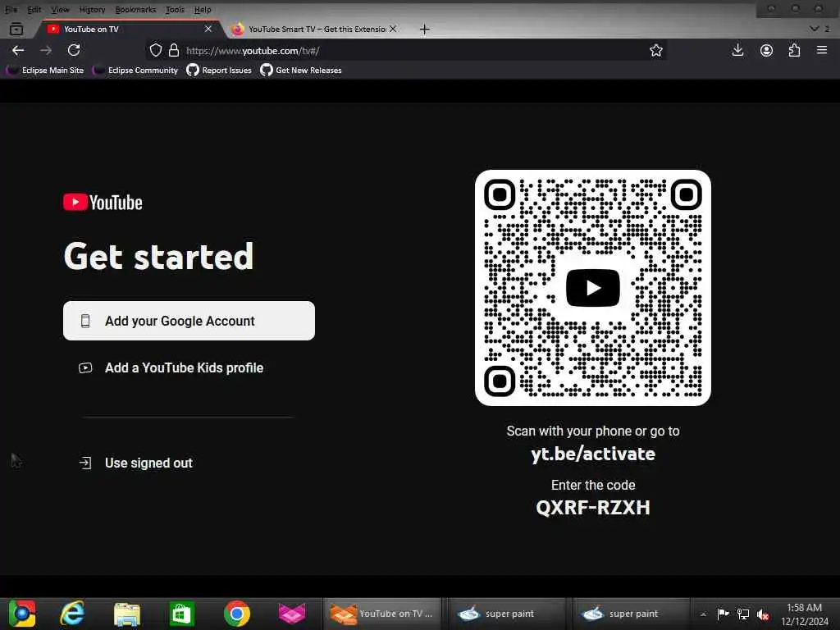Screen dimensions: 840x630
Task: Open the Firefox View icon beside tabs
Action: [16, 29]
